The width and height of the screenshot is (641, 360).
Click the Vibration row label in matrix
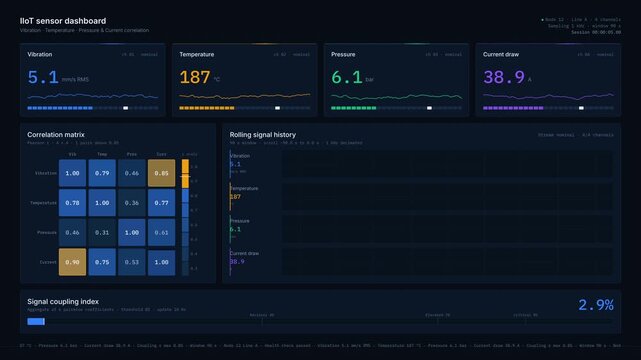(x=46, y=173)
